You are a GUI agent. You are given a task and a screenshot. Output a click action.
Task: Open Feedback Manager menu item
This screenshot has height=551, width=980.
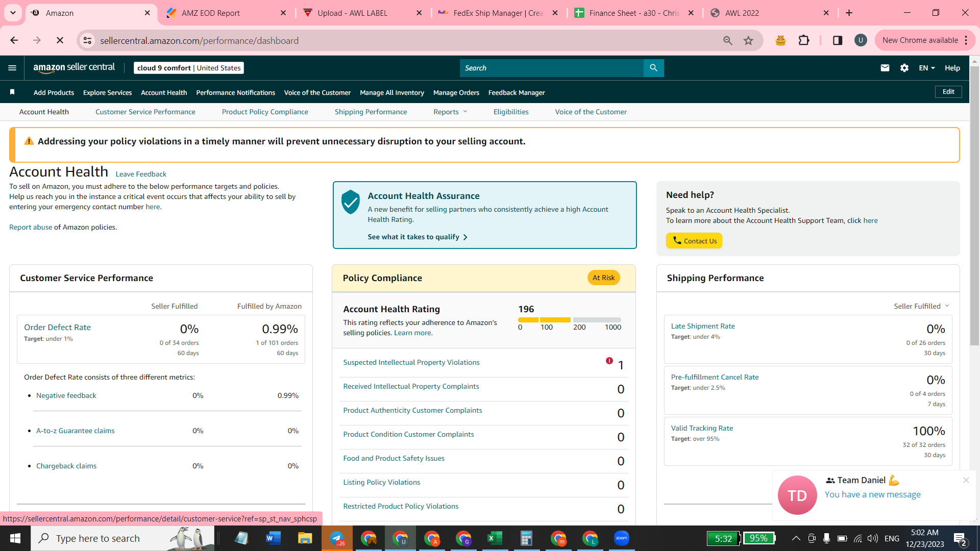tap(517, 92)
